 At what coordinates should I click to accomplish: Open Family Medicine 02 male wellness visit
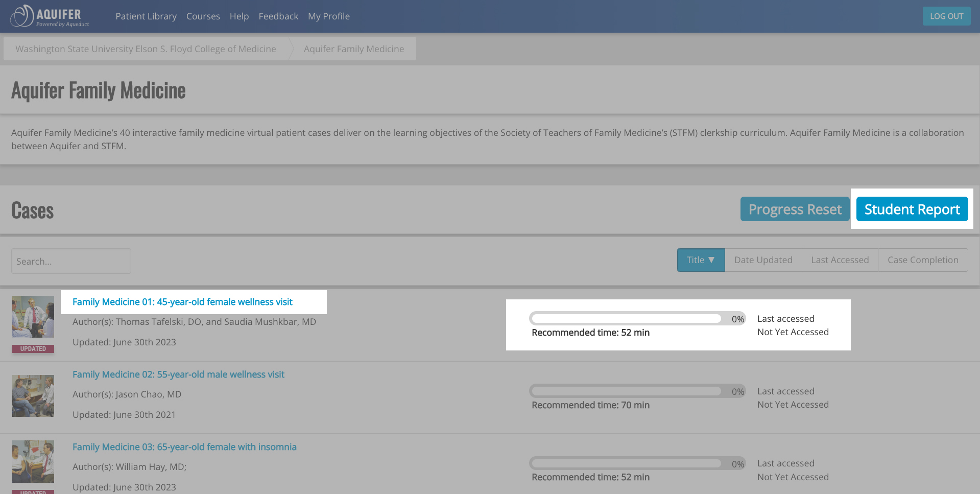(x=178, y=374)
